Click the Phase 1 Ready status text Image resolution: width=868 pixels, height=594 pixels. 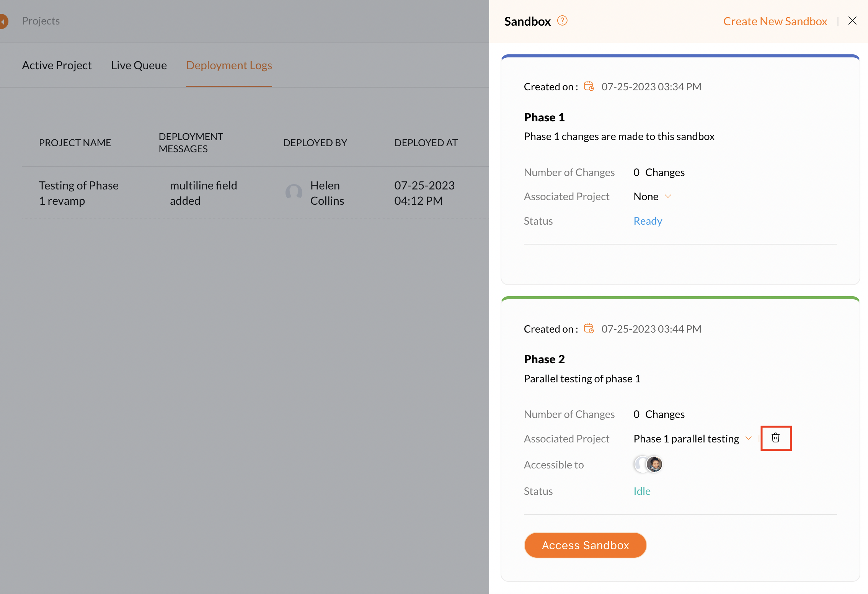point(648,221)
